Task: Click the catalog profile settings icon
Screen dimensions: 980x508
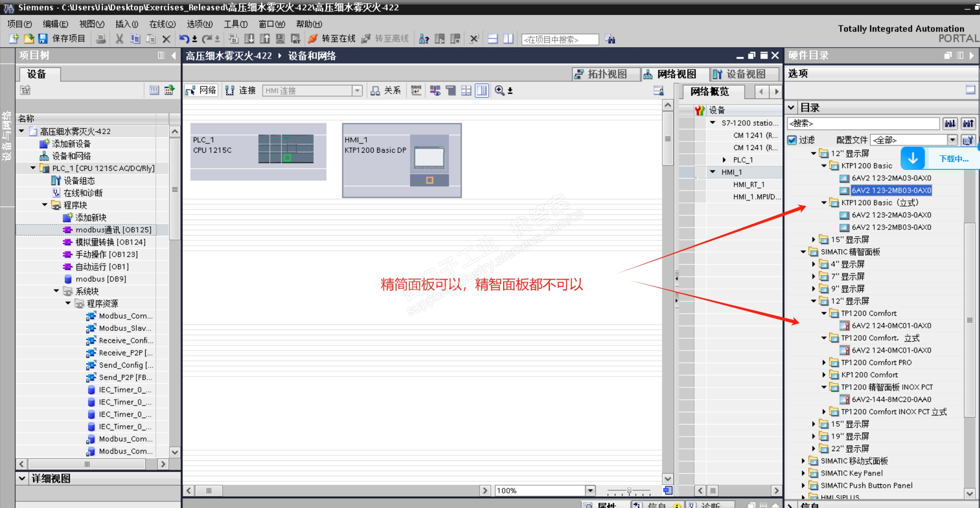Action: (x=968, y=140)
